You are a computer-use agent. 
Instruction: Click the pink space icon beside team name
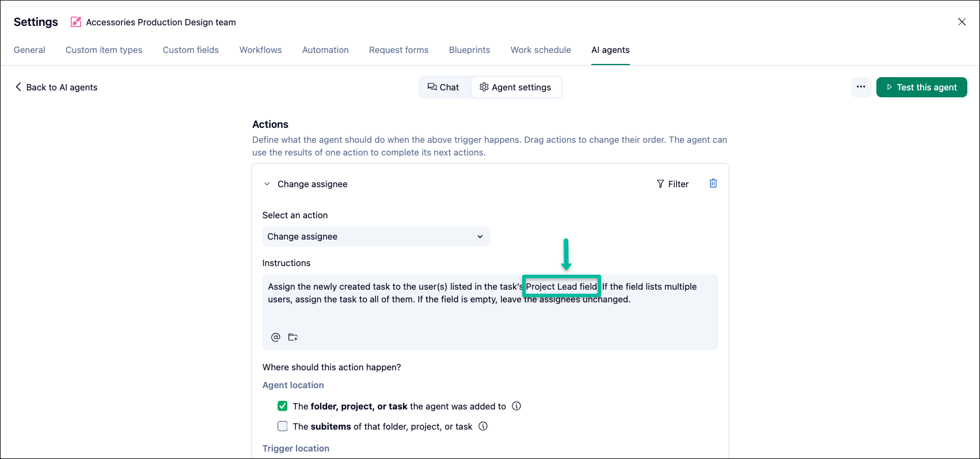click(76, 22)
